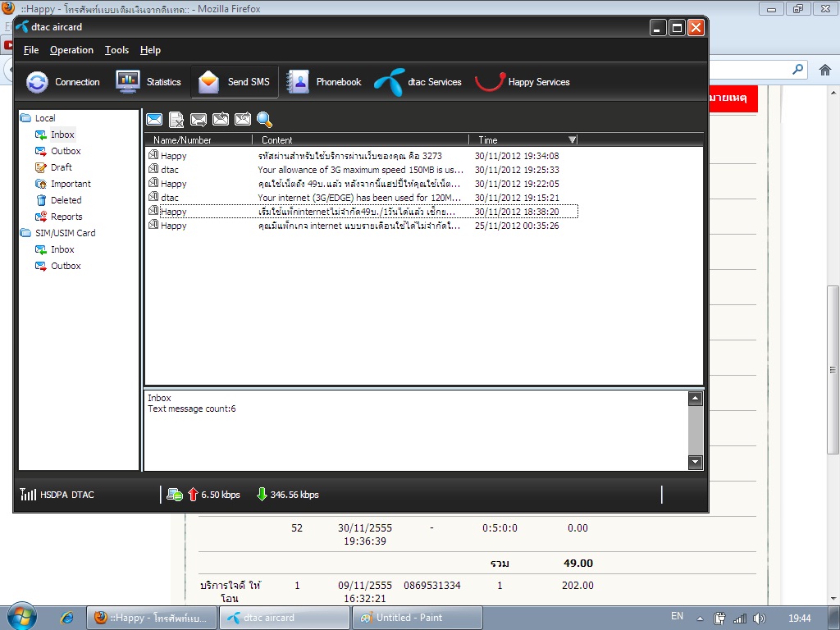Click Firefox page vertical scrollbar
This screenshot has height=630, width=840.
(833, 370)
